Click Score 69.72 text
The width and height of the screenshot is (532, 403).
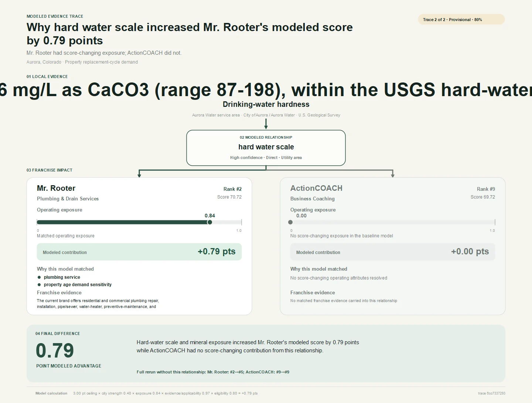point(483,197)
